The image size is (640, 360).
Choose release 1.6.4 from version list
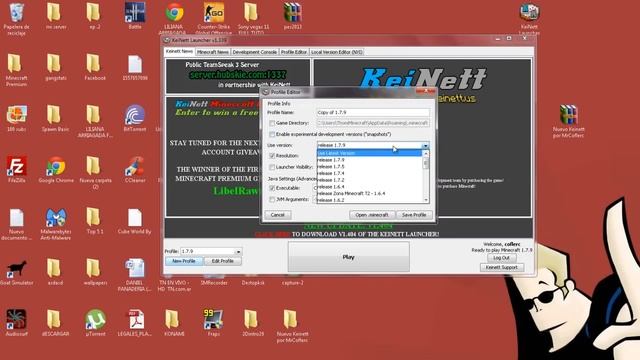click(x=369, y=187)
